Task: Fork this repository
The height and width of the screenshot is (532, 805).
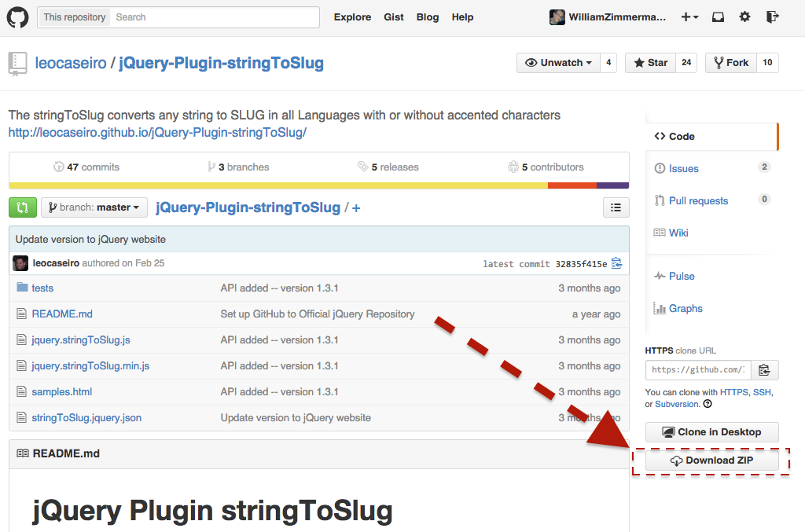Action: 731,63
